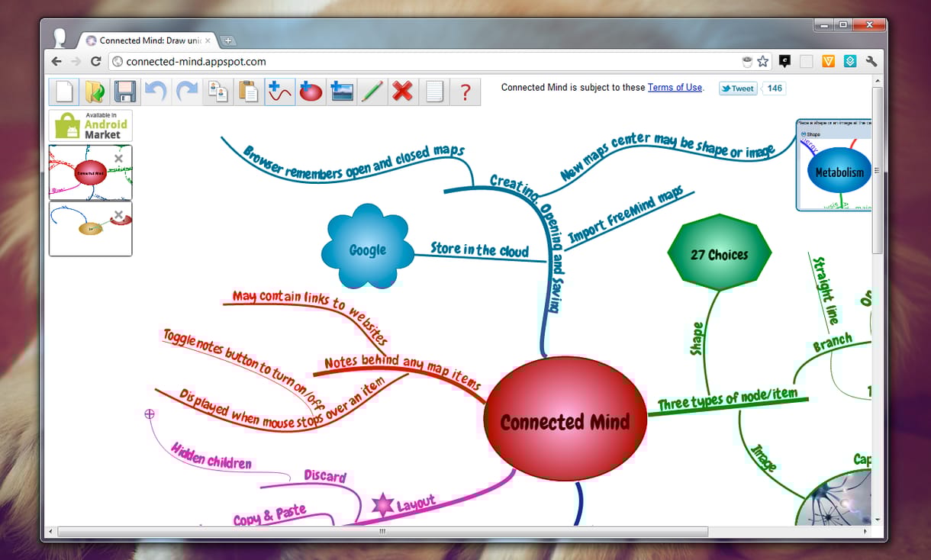Viewport: 931px width, 560px height.
Task: Select the Connected Mind browser tab
Action: pyautogui.click(x=149, y=40)
